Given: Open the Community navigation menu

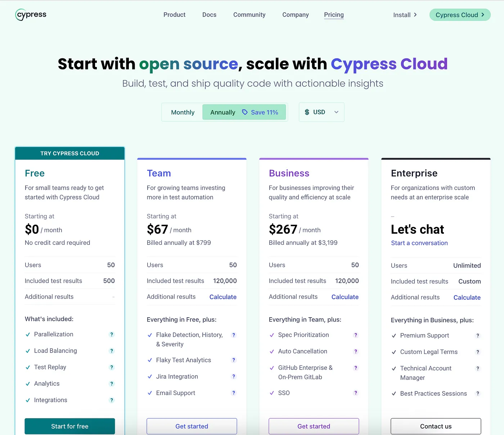Looking at the screenshot, I should (249, 15).
